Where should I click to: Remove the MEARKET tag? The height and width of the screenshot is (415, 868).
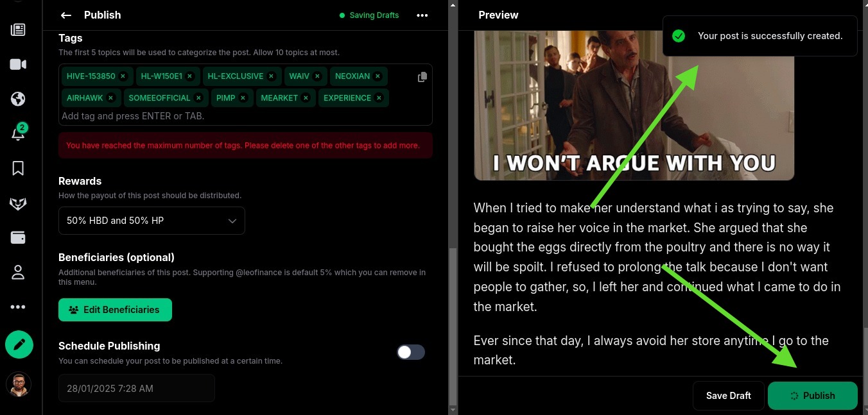click(x=306, y=98)
